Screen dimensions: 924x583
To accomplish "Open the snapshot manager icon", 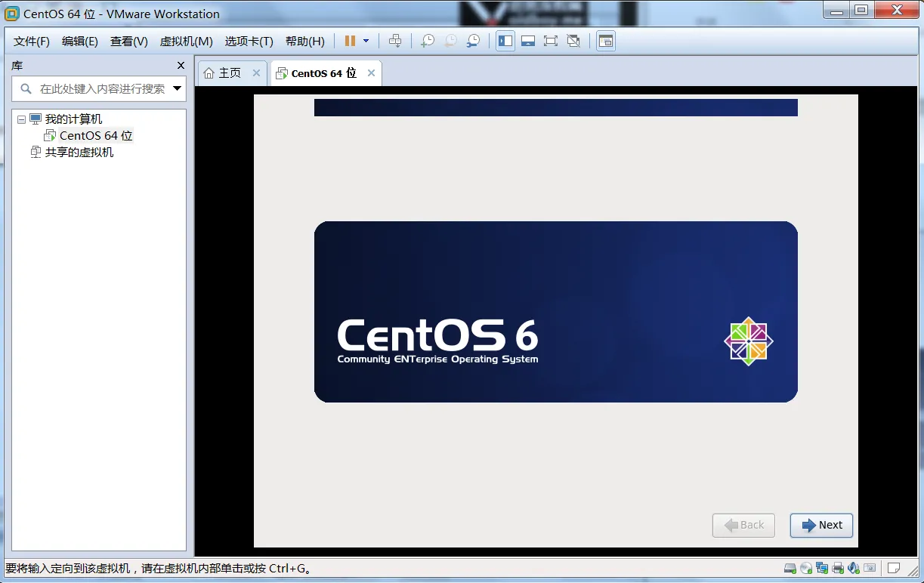I will pos(473,41).
